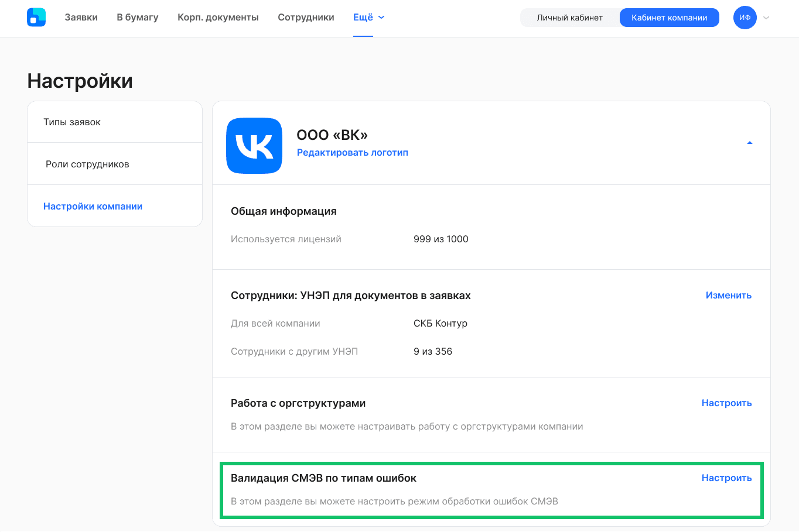
Task: Expand the profile menu chevron beside avatar
Action: pos(766,18)
